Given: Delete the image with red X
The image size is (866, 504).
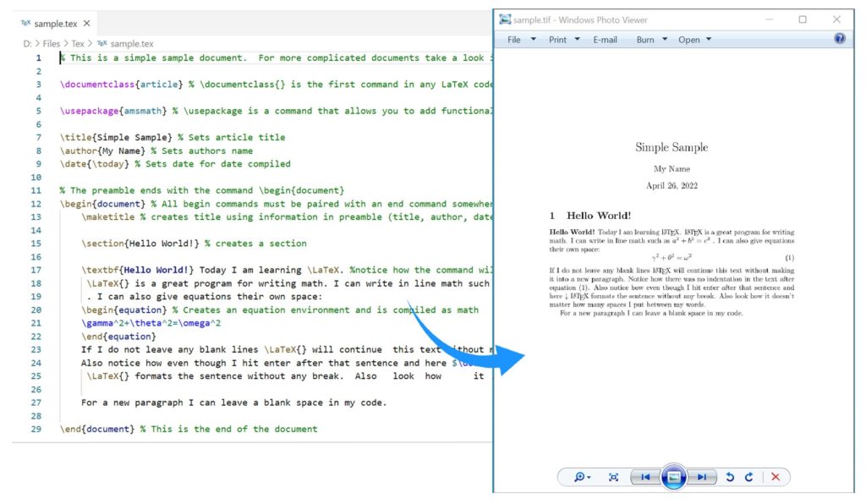Looking at the screenshot, I should click(x=776, y=478).
